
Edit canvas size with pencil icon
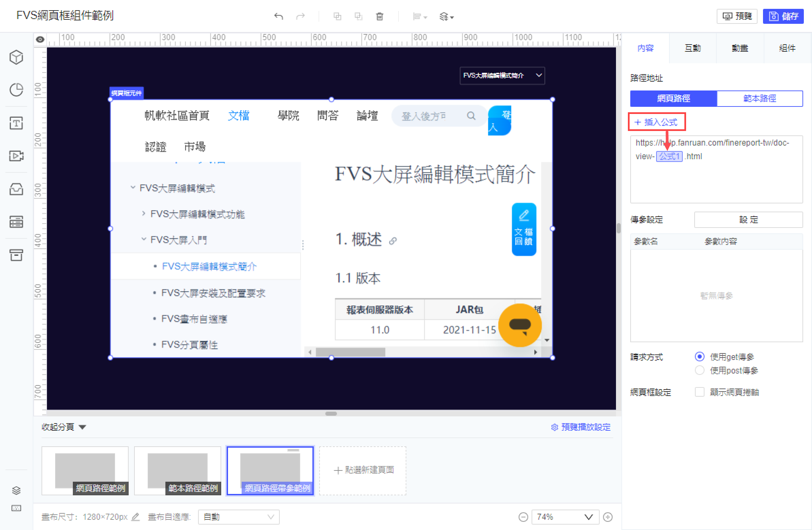135,517
